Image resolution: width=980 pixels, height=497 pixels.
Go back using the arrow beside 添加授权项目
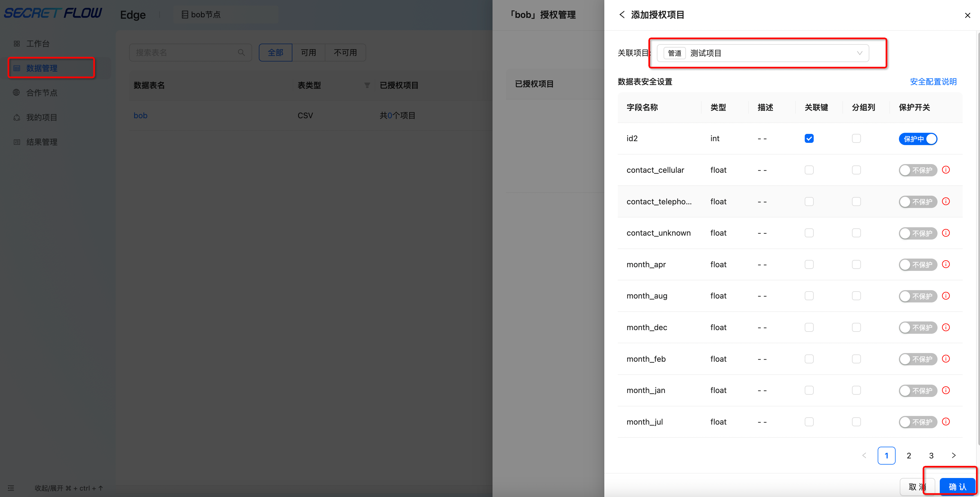pos(622,15)
